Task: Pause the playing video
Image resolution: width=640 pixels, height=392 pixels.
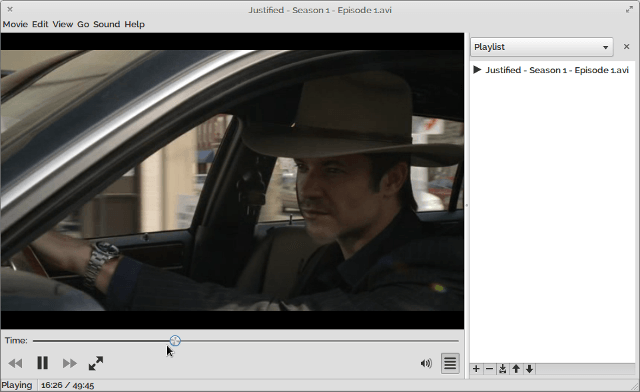Action: coord(42,363)
